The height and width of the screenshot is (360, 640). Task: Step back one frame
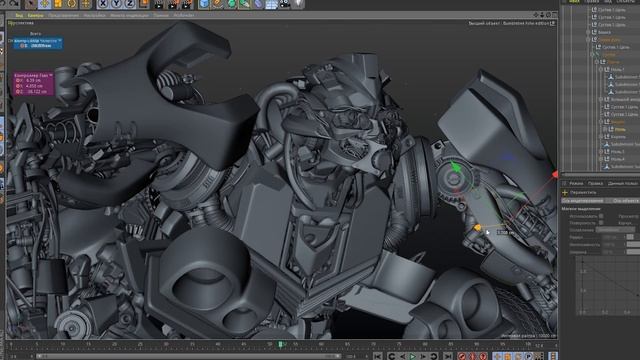(x=402, y=356)
